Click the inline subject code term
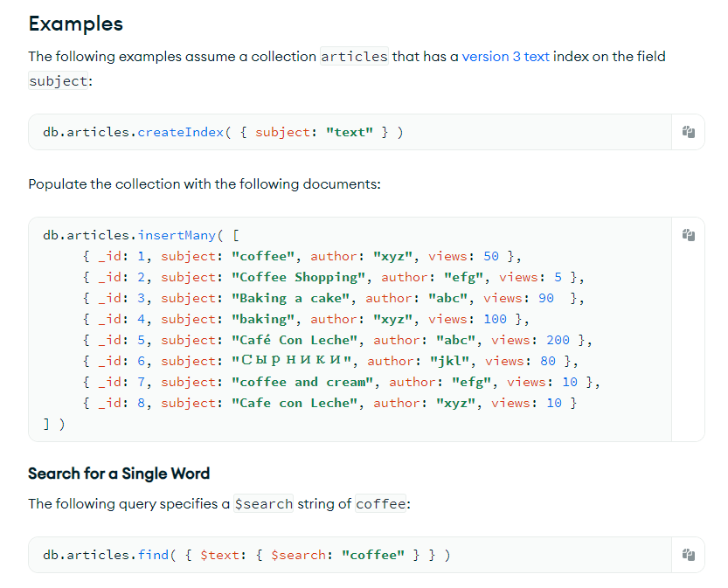The image size is (728, 588). pos(58,81)
